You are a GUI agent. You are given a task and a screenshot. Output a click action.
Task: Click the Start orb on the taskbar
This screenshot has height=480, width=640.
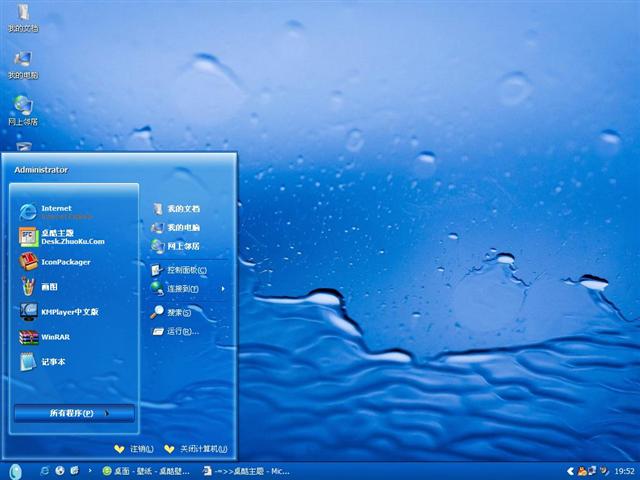15,471
